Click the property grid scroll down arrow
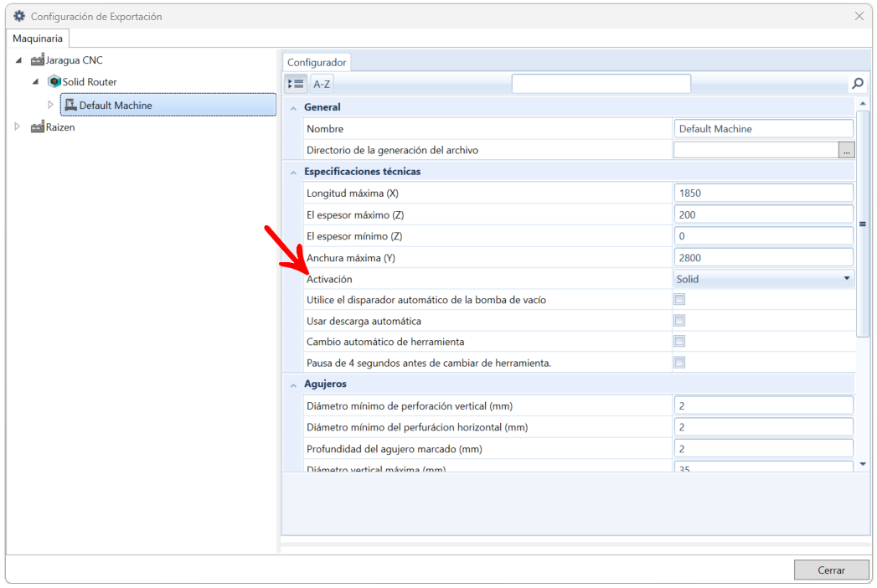877x588 pixels. [863, 464]
